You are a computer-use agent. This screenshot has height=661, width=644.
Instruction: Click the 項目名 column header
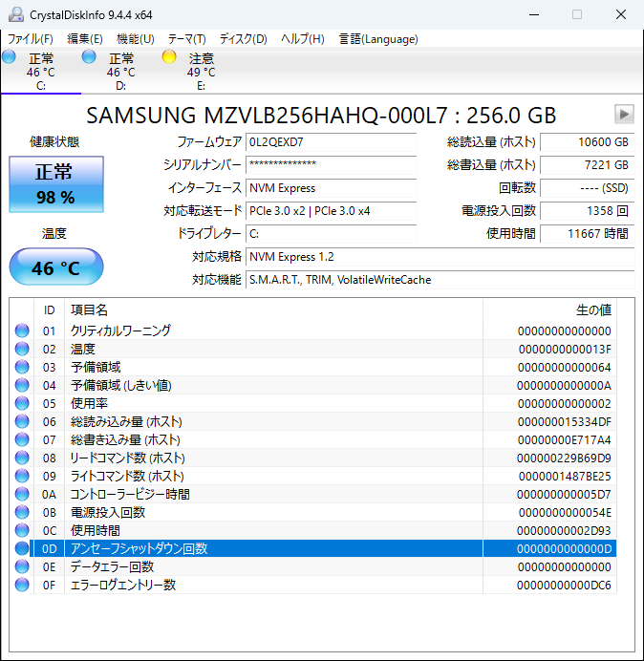[x=273, y=310]
